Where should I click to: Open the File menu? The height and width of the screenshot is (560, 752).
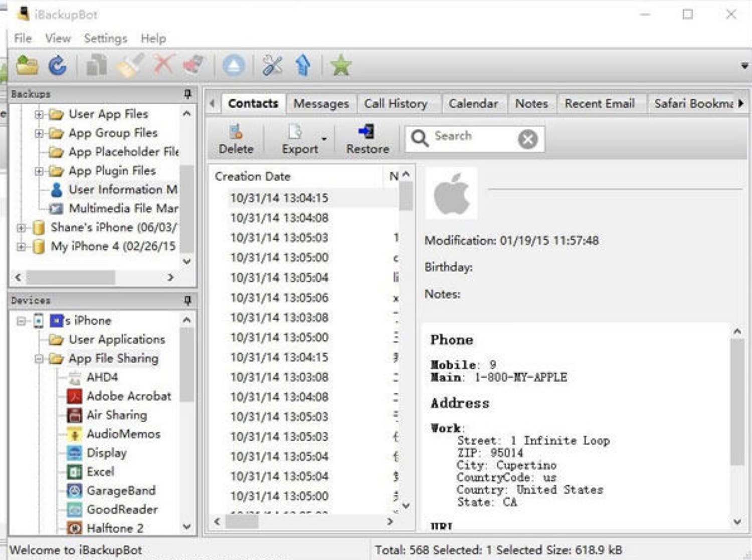[x=23, y=38]
